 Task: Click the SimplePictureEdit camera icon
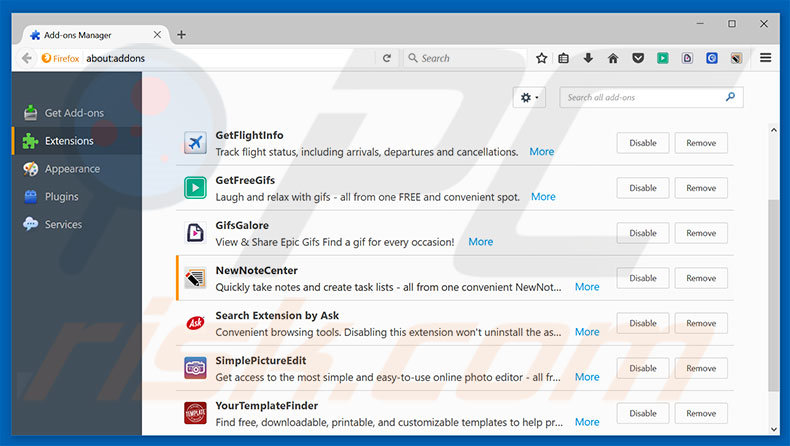(x=195, y=368)
